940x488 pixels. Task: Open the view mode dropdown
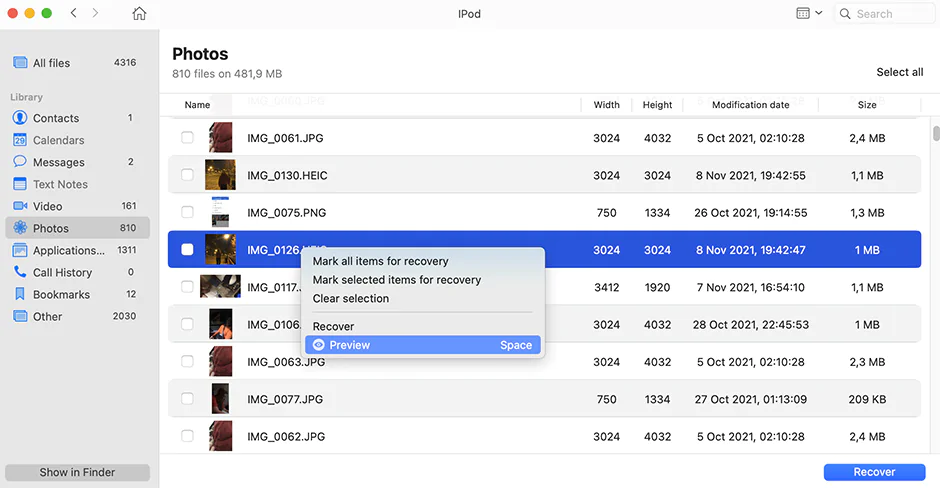point(809,14)
